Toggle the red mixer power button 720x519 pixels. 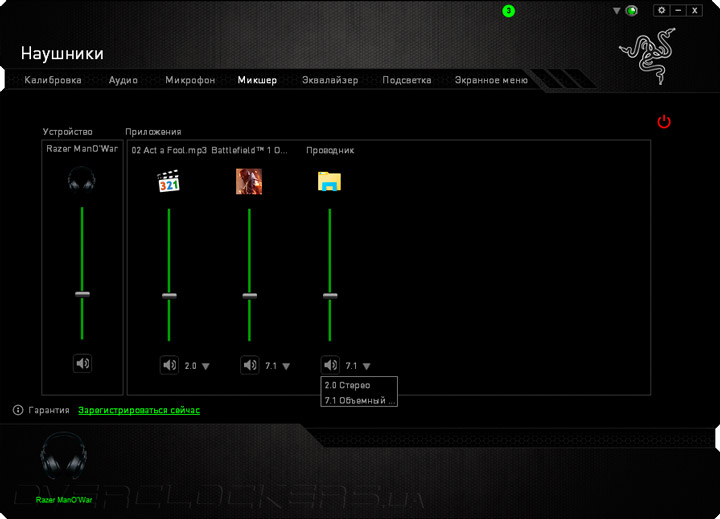tap(664, 122)
